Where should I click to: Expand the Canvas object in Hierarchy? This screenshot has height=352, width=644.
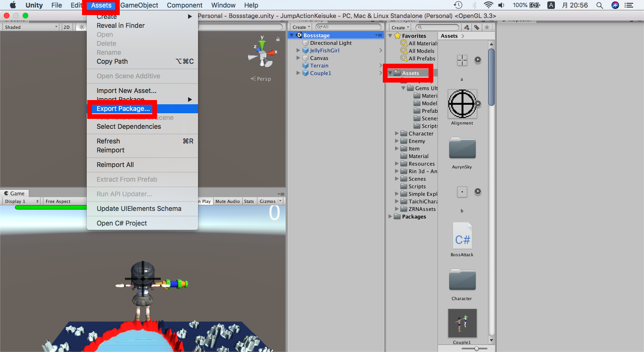pyautogui.click(x=298, y=58)
